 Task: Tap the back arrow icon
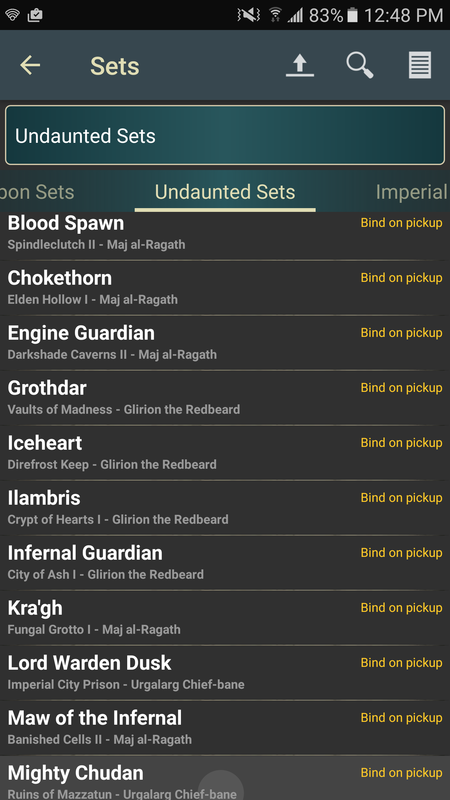30,65
